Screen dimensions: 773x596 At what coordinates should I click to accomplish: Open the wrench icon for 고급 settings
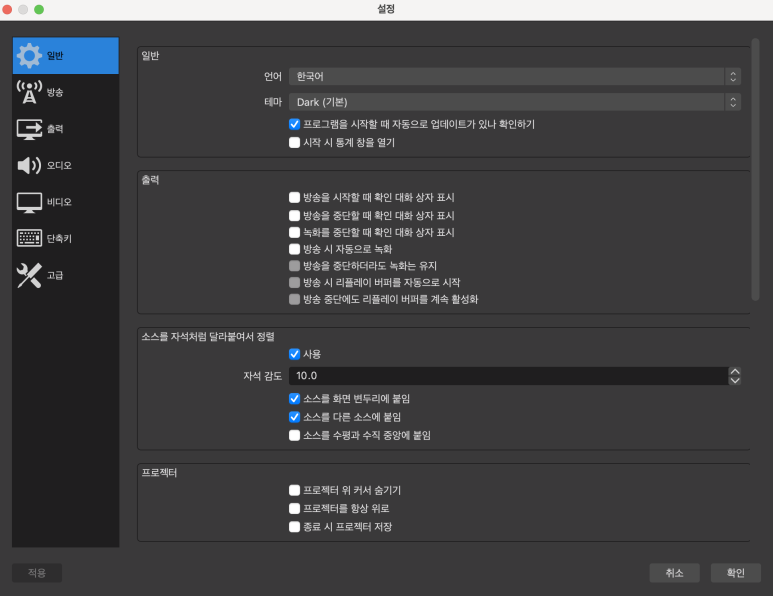tap(29, 275)
